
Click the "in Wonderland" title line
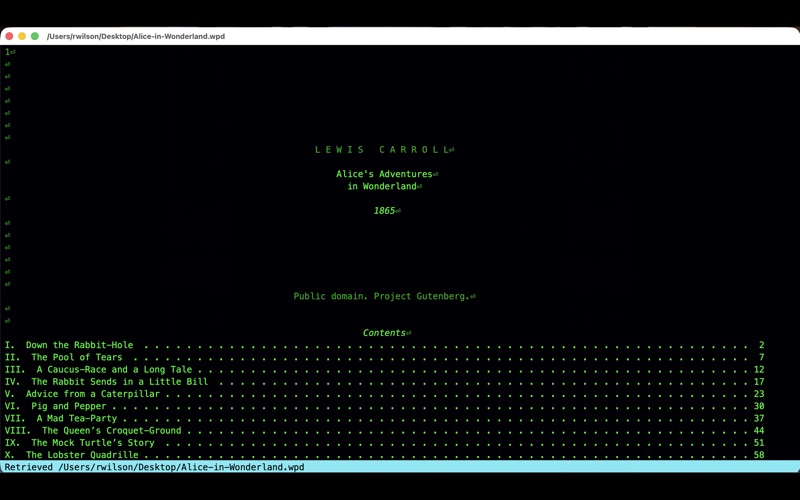382,186
